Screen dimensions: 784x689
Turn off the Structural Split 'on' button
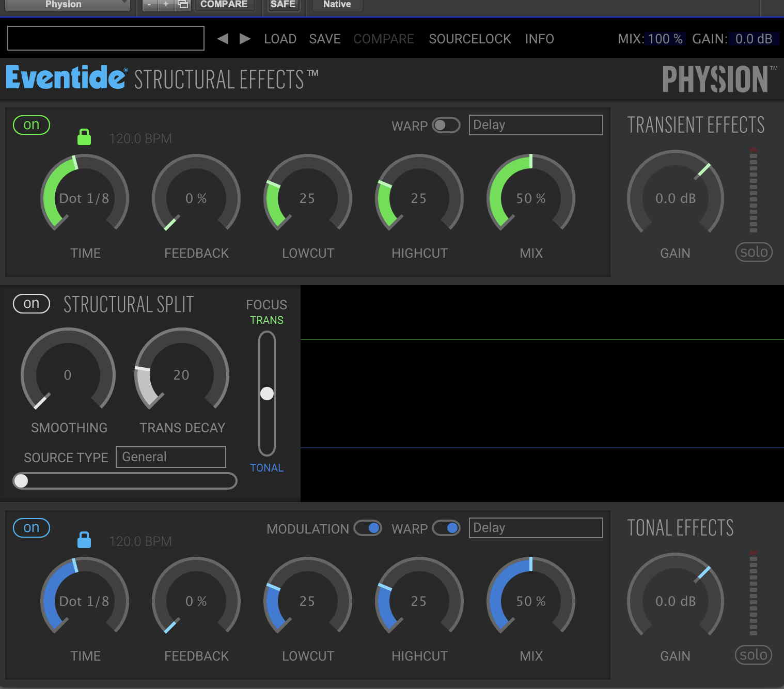tap(32, 304)
